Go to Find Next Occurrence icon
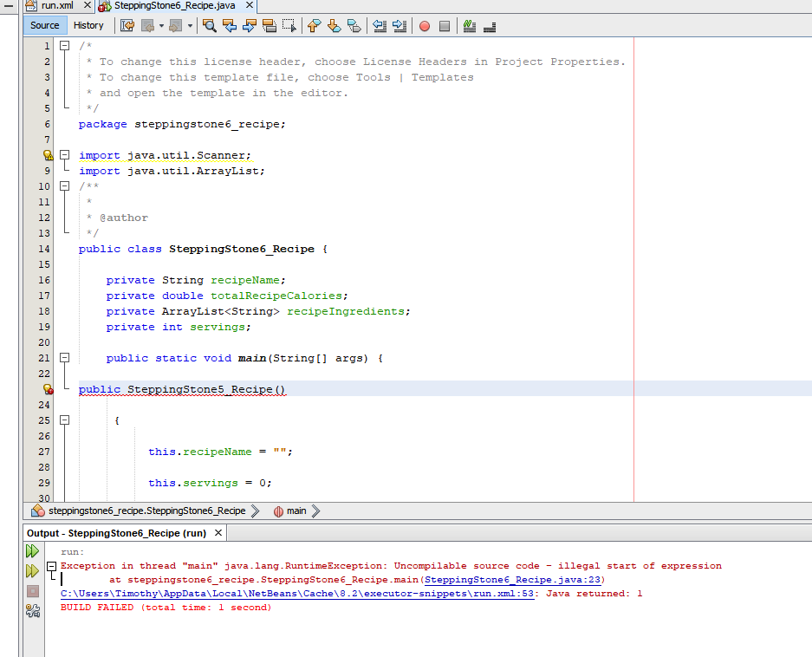Image resolution: width=812 pixels, height=657 pixels. tap(249, 25)
